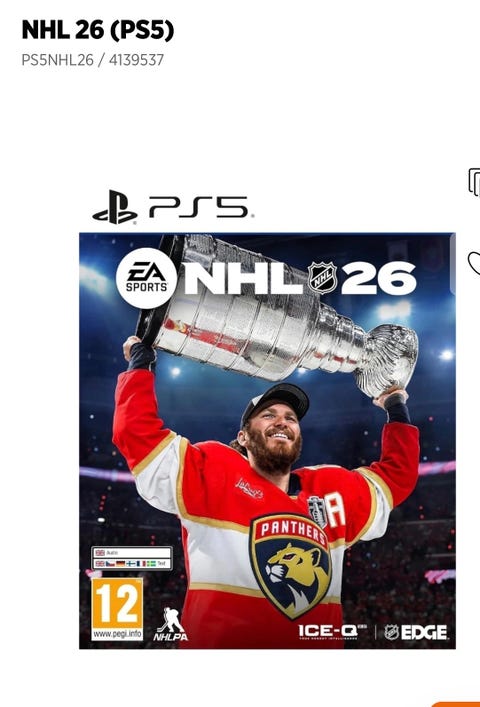Click the compare products icon
Image resolution: width=480 pixels, height=707 pixels.
click(475, 182)
